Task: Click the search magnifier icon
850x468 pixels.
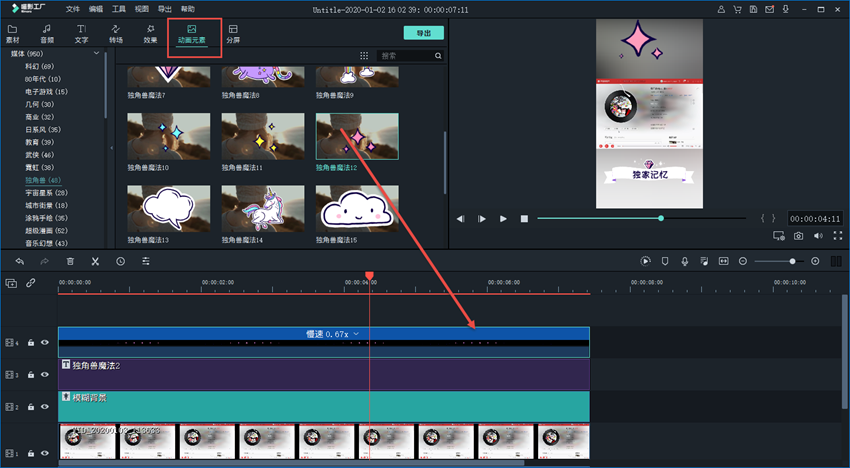Action: pyautogui.click(x=438, y=56)
